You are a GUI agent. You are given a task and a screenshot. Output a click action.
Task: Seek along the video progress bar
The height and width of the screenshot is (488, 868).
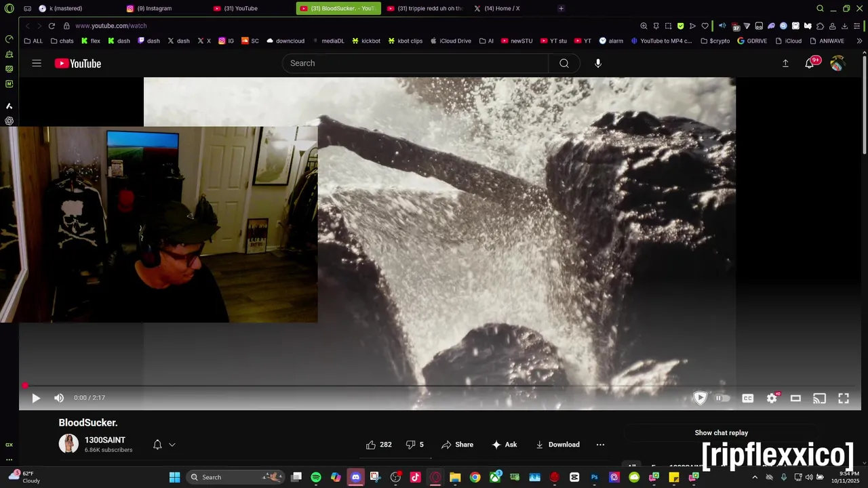click(440, 386)
